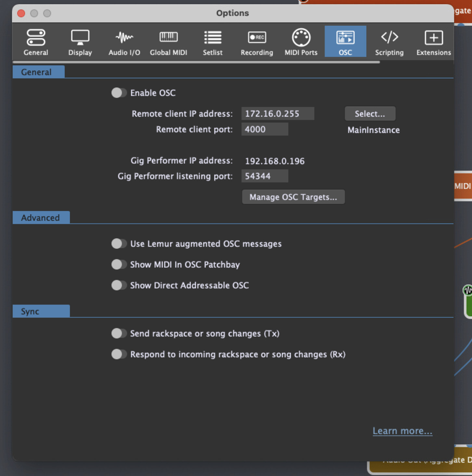Open the Display settings icon

coord(80,38)
